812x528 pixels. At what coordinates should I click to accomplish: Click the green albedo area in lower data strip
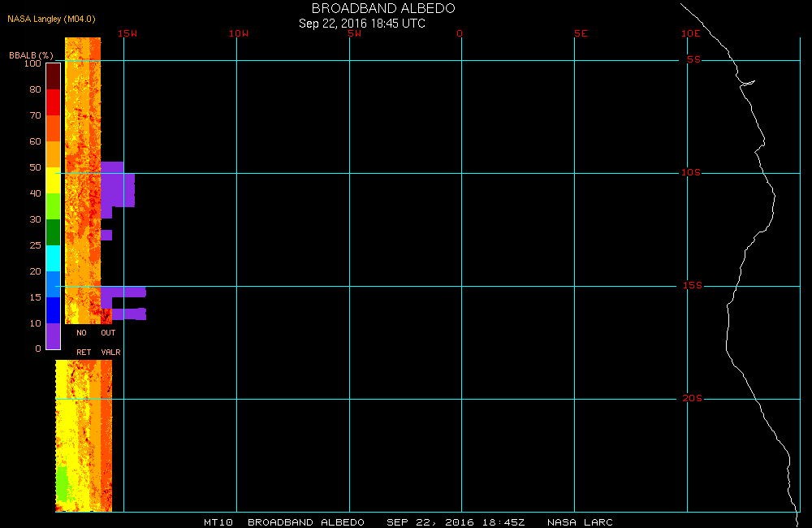[x=63, y=484]
